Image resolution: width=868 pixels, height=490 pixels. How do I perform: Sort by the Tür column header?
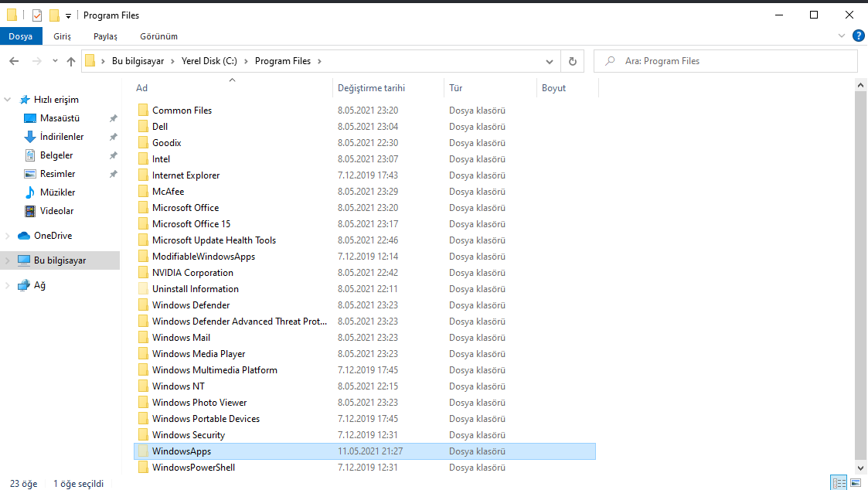455,88
